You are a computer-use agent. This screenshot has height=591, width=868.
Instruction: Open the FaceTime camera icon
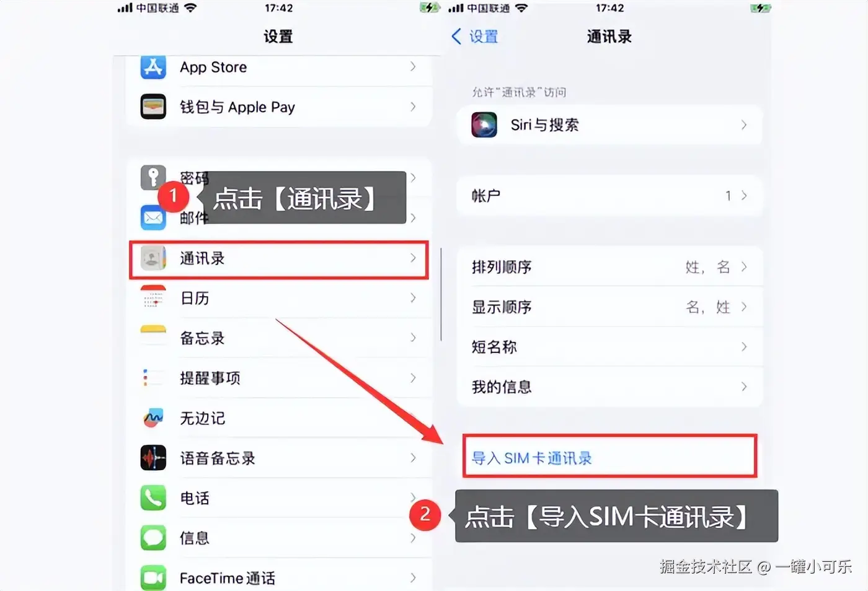(x=153, y=577)
